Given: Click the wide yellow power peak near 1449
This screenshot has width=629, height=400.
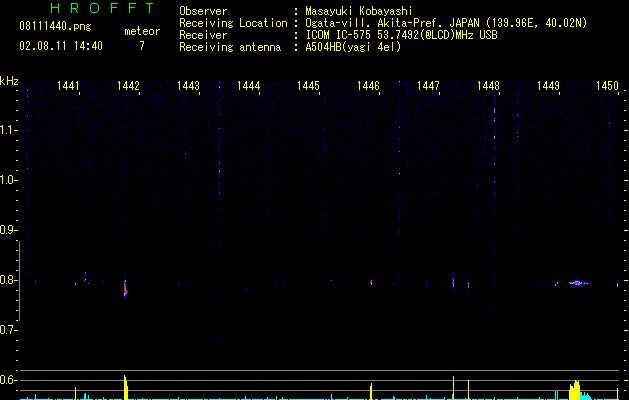Looking at the screenshot, I should [x=575, y=390].
